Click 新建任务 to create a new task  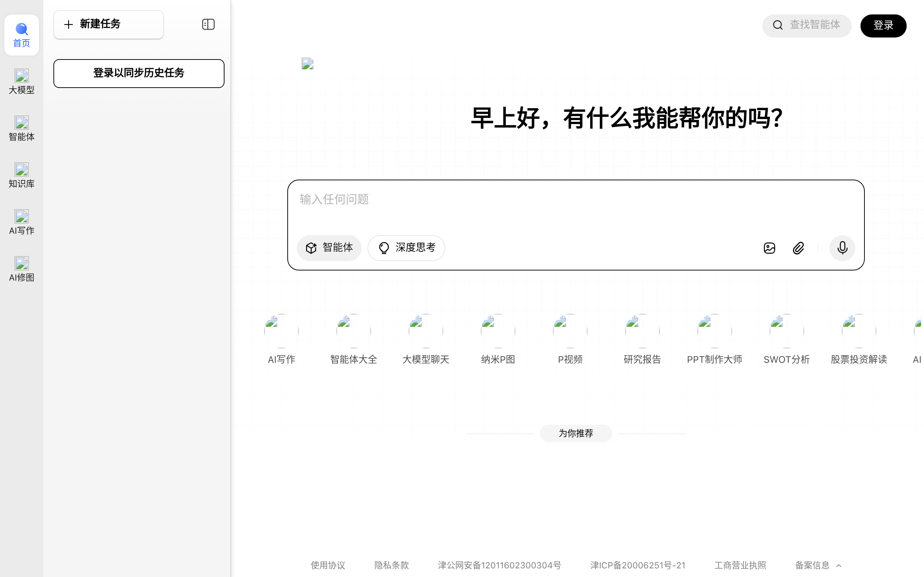pos(108,24)
